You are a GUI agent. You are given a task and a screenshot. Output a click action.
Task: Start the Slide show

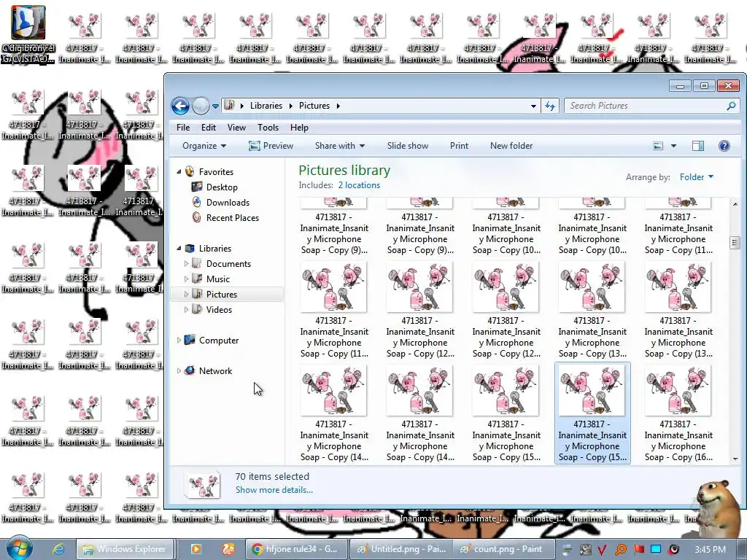pos(407,146)
